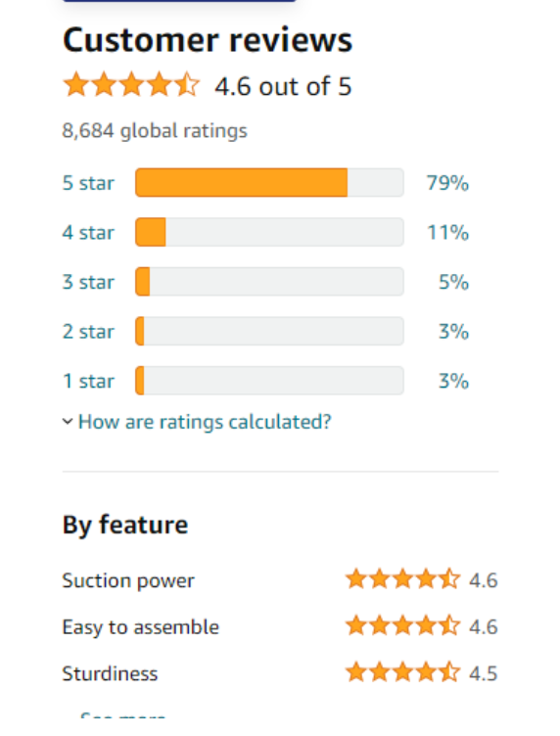This screenshot has height=736, width=560.
Task: Click the 4 star rating bar
Action: click(x=269, y=232)
